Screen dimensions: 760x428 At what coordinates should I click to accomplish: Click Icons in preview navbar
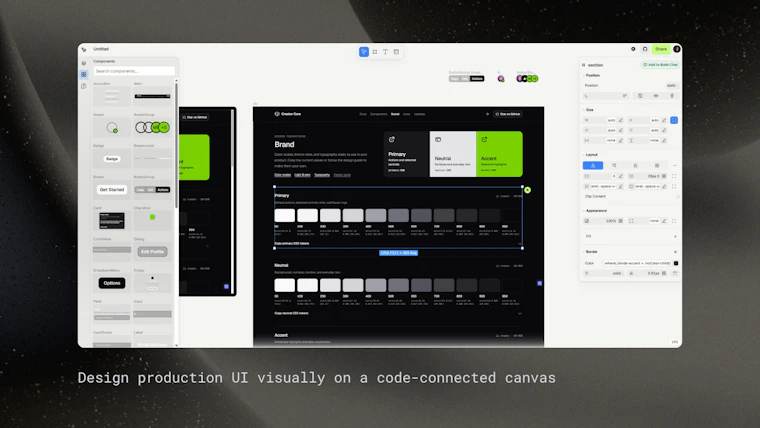407,114
